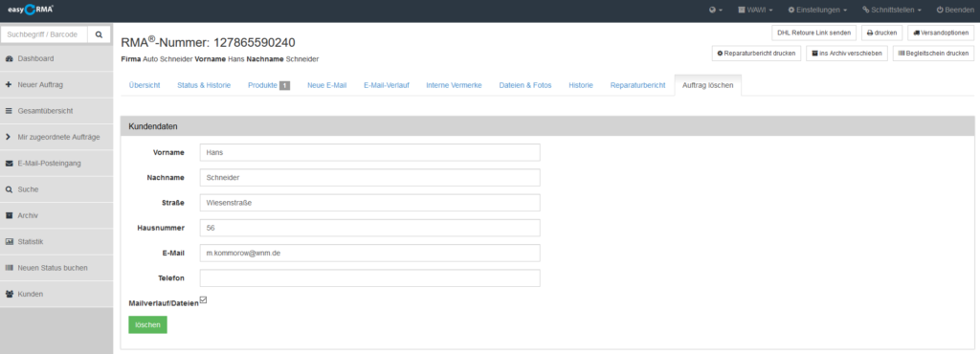Click the Archiv box icon in sidebar

pos(10,215)
